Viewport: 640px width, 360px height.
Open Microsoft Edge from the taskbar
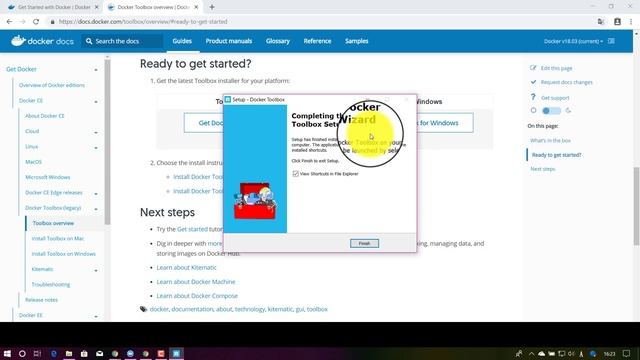53,353
